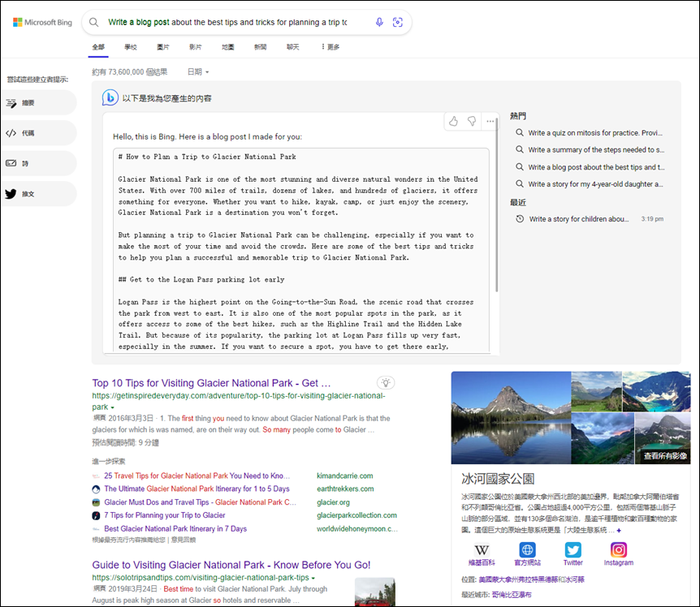Image resolution: width=700 pixels, height=607 pixels.
Task: Click search icon beside 'Write a story for my 4-year-old'
Action: click(520, 183)
